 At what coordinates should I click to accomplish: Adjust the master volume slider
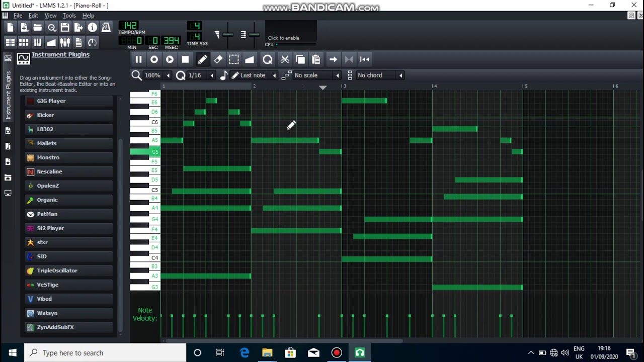click(227, 35)
